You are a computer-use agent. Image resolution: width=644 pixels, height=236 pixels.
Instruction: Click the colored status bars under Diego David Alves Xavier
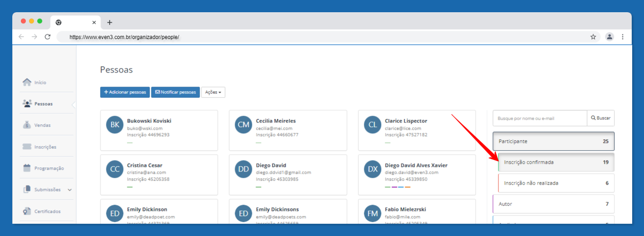(x=398, y=187)
